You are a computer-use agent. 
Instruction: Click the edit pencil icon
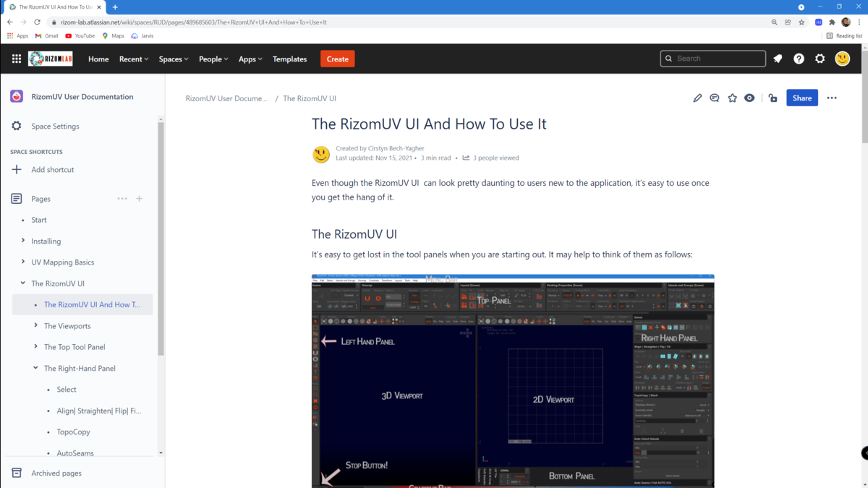click(697, 98)
